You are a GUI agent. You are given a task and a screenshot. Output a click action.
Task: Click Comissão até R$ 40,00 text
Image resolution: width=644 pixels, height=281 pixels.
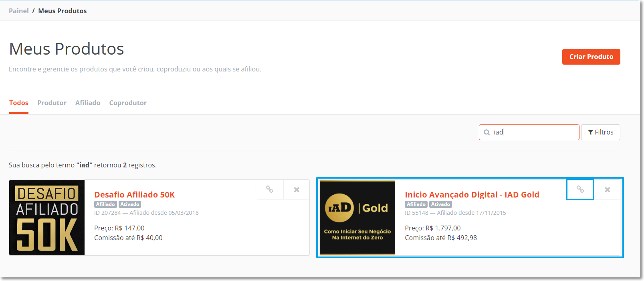click(128, 238)
